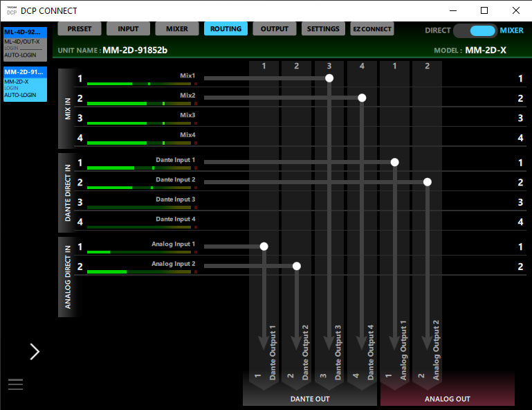The width and height of the screenshot is (532, 410).
Task: Open the hamburger menu icon
Action: [x=16, y=384]
